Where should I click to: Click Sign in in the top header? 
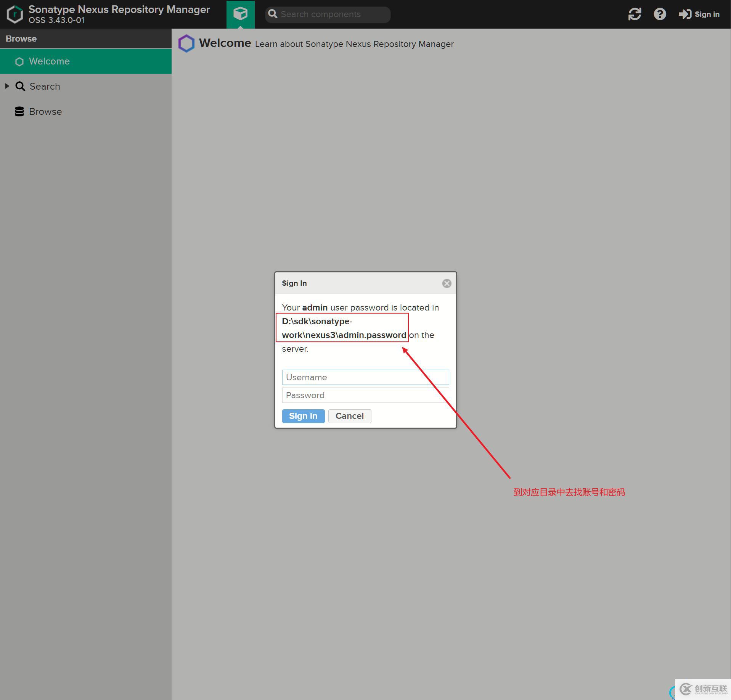pyautogui.click(x=699, y=14)
